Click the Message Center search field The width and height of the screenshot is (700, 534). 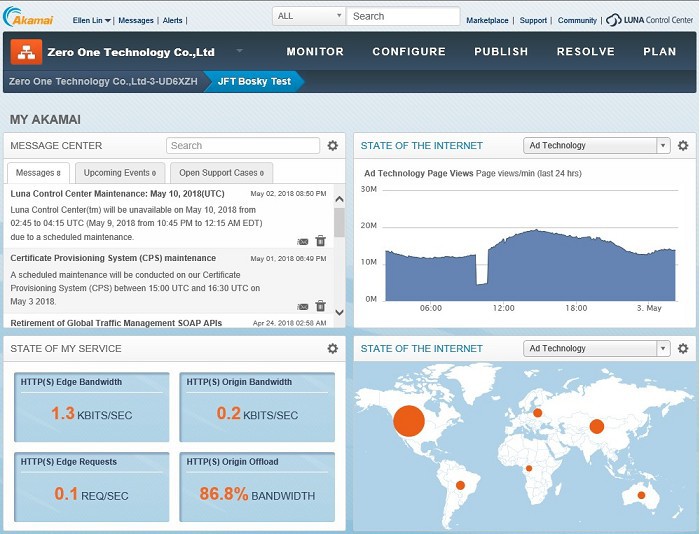[243, 146]
